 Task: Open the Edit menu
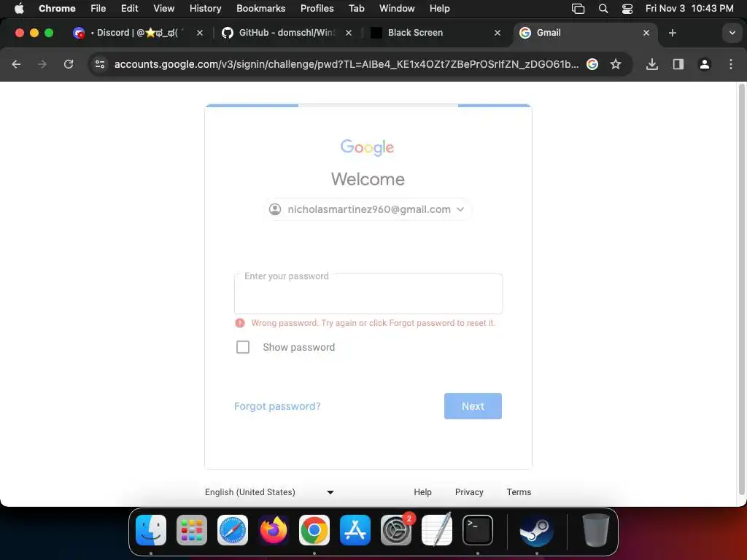[129, 8]
